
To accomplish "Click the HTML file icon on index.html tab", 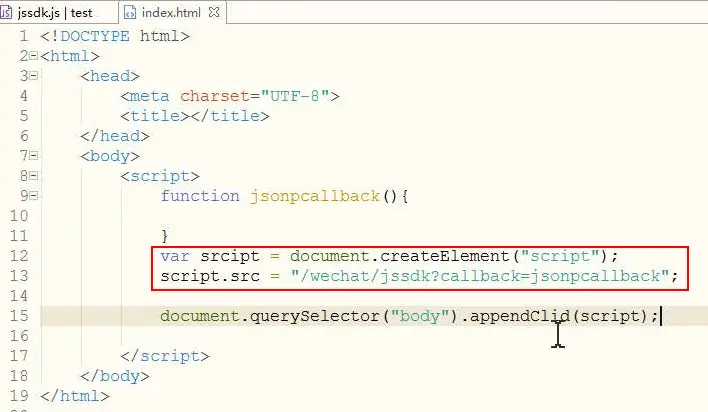I will [130, 13].
